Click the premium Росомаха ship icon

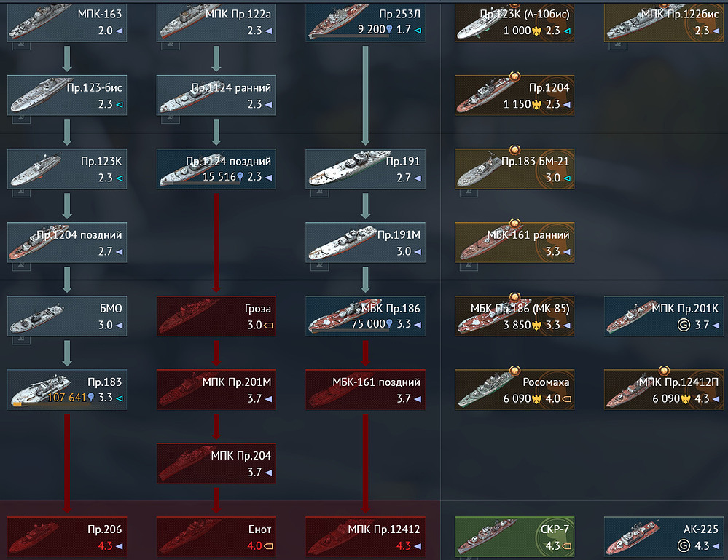click(x=485, y=390)
